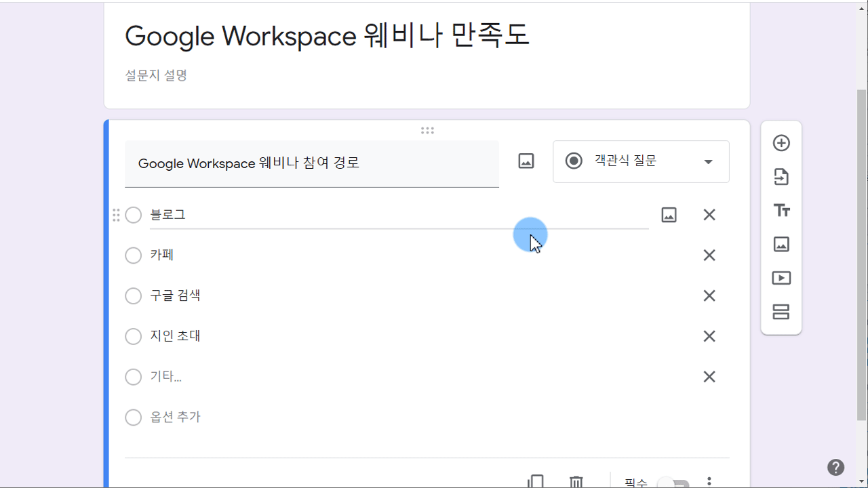Click the radio circle beside 옵션 추가
868x488 pixels.
coord(134,418)
